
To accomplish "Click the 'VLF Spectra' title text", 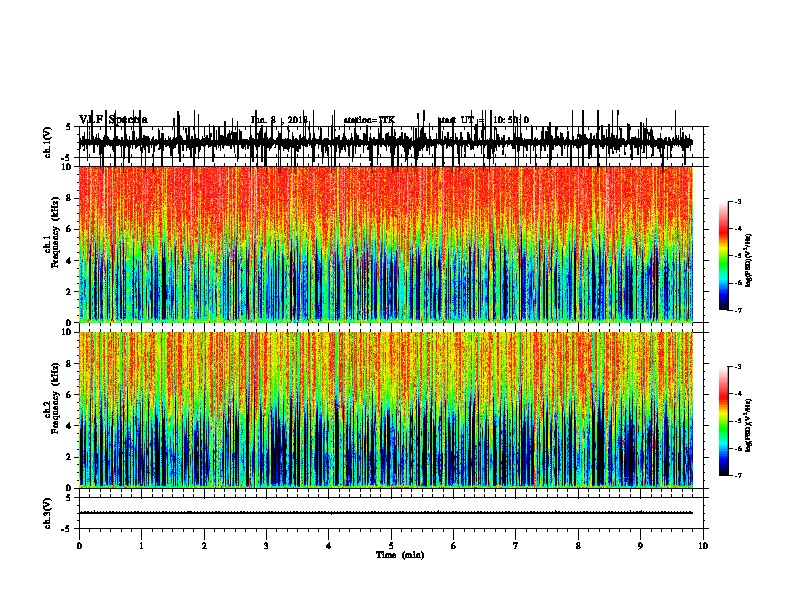I will click(x=113, y=120).
